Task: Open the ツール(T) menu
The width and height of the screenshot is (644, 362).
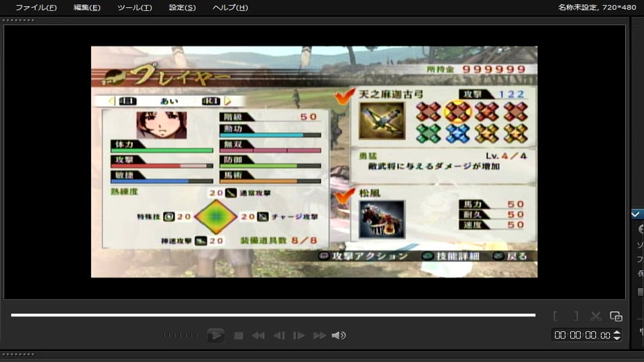Action: (134, 7)
